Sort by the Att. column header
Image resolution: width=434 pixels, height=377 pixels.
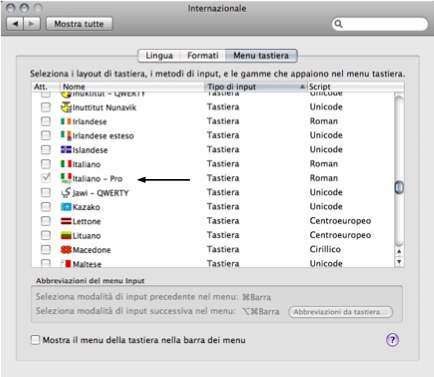tap(46, 87)
